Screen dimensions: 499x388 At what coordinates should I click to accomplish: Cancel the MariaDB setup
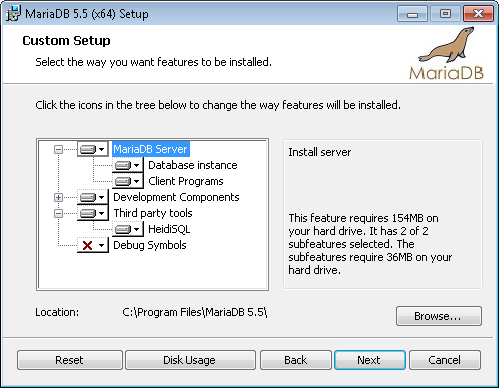(445, 360)
